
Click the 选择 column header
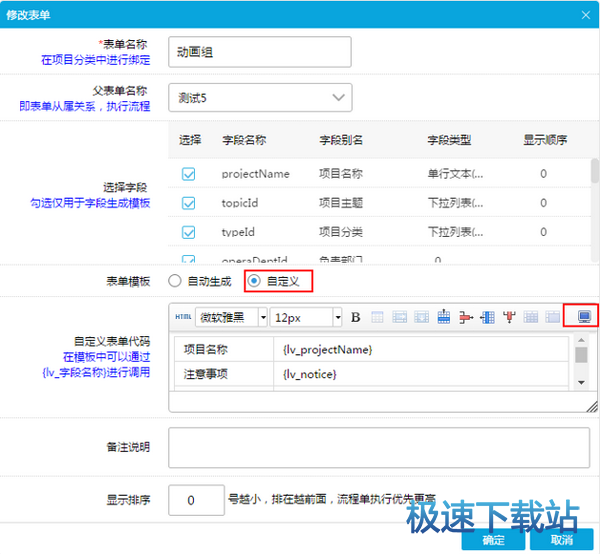pyautogui.click(x=190, y=140)
